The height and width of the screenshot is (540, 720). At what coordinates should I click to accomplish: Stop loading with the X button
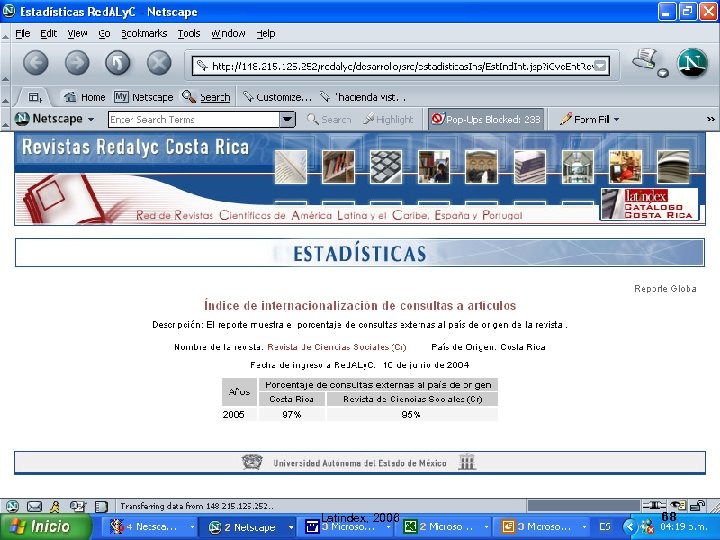pyautogui.click(x=159, y=63)
